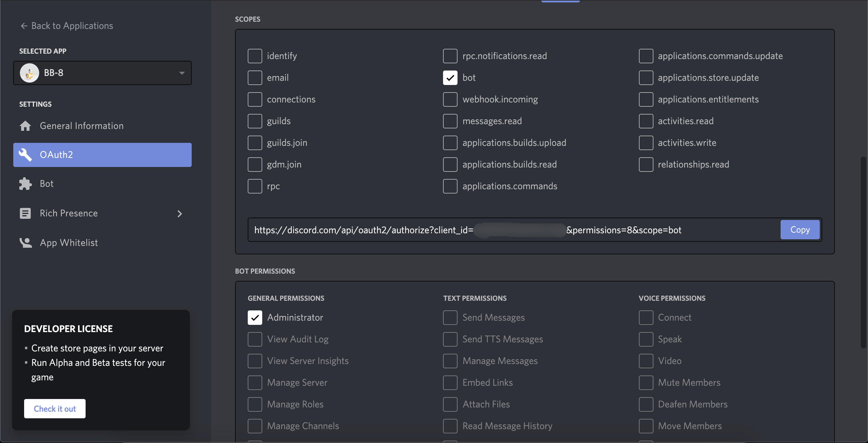Check the Connect voice permission
This screenshot has height=443, width=868.
[x=646, y=317]
